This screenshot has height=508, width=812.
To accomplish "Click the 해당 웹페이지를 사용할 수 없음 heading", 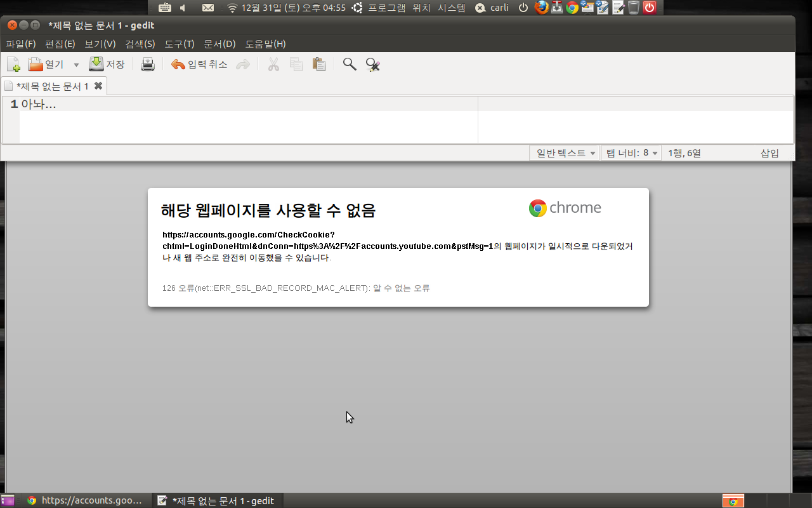I will [x=268, y=210].
